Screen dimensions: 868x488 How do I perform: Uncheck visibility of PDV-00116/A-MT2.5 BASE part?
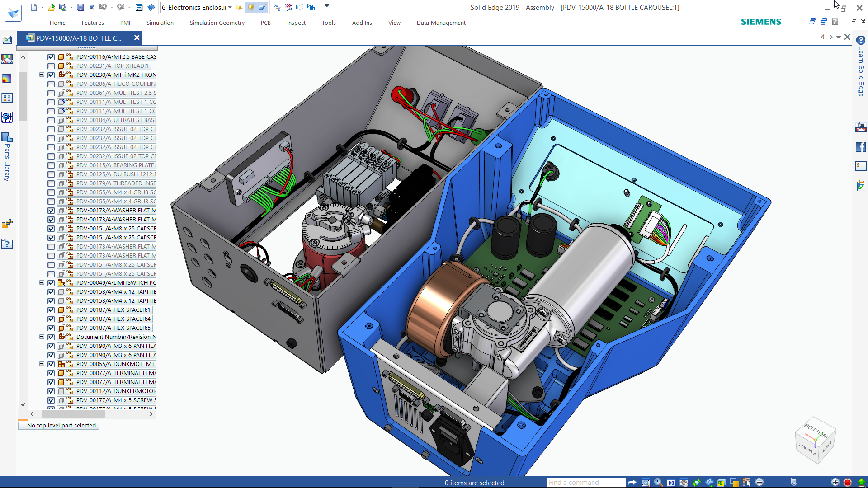coord(51,57)
